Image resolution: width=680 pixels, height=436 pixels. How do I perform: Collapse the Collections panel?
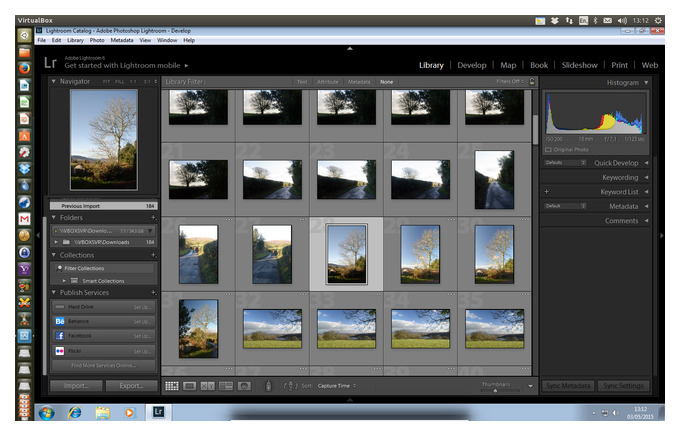[x=54, y=255]
